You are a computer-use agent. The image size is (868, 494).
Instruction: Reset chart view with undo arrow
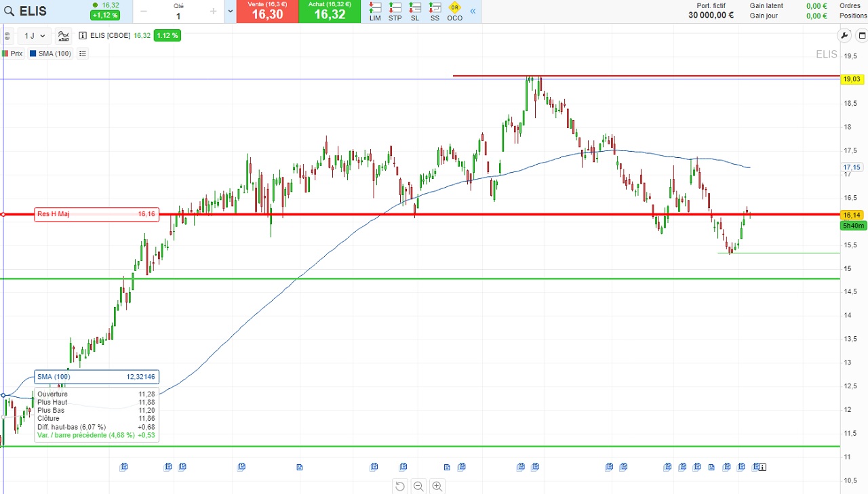(x=400, y=486)
